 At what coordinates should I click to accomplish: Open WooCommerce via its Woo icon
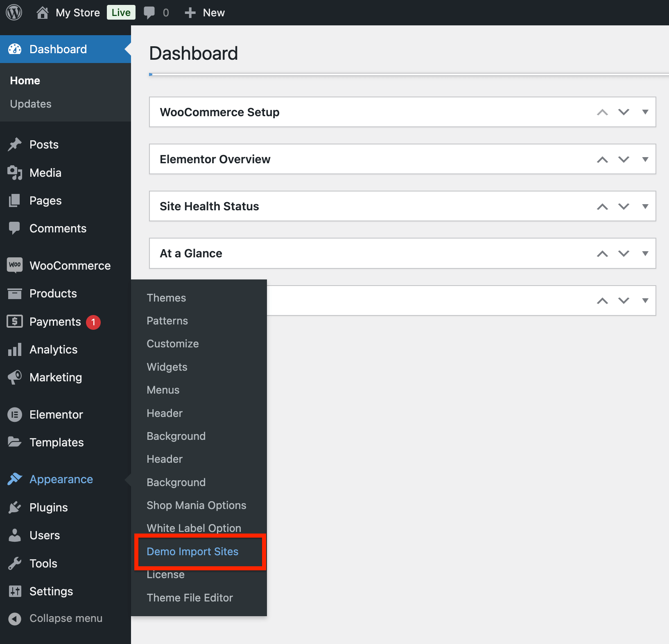click(x=15, y=265)
